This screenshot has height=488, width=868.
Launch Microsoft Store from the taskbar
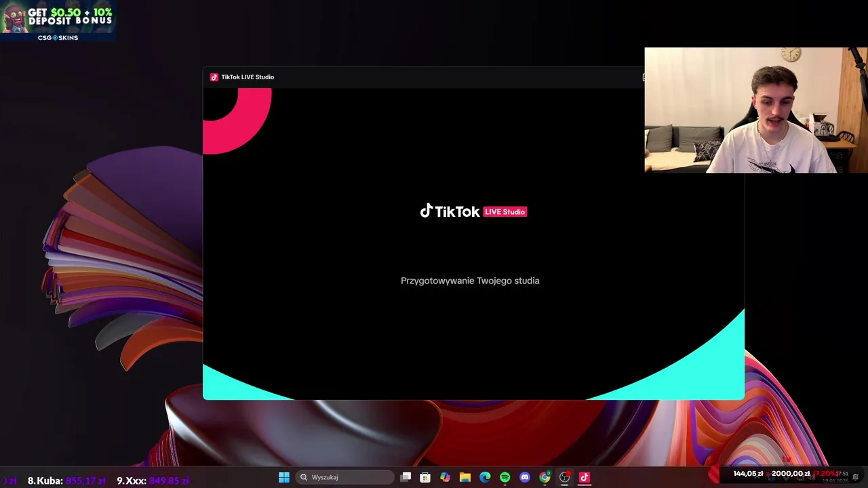[x=425, y=477]
